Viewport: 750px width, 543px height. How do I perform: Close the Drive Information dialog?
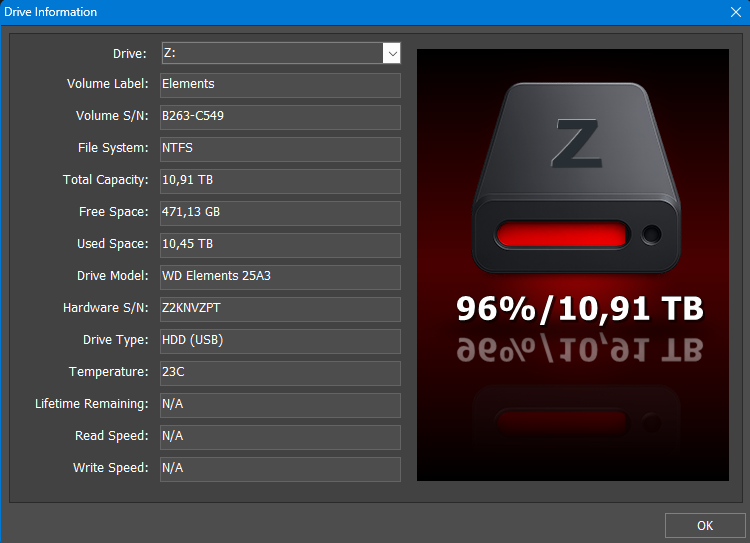tap(735, 12)
